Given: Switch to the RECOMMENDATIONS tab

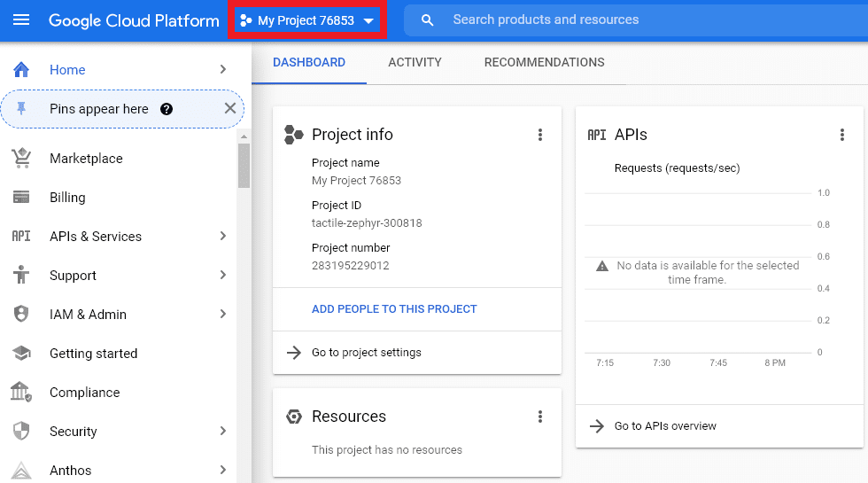Looking at the screenshot, I should [x=544, y=63].
